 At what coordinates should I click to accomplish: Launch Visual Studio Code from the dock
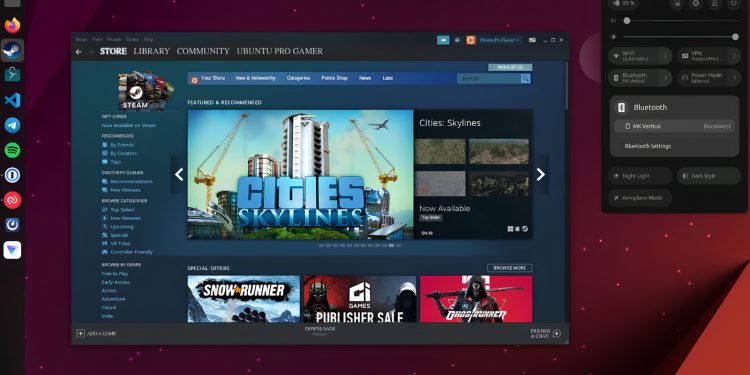coord(12,100)
